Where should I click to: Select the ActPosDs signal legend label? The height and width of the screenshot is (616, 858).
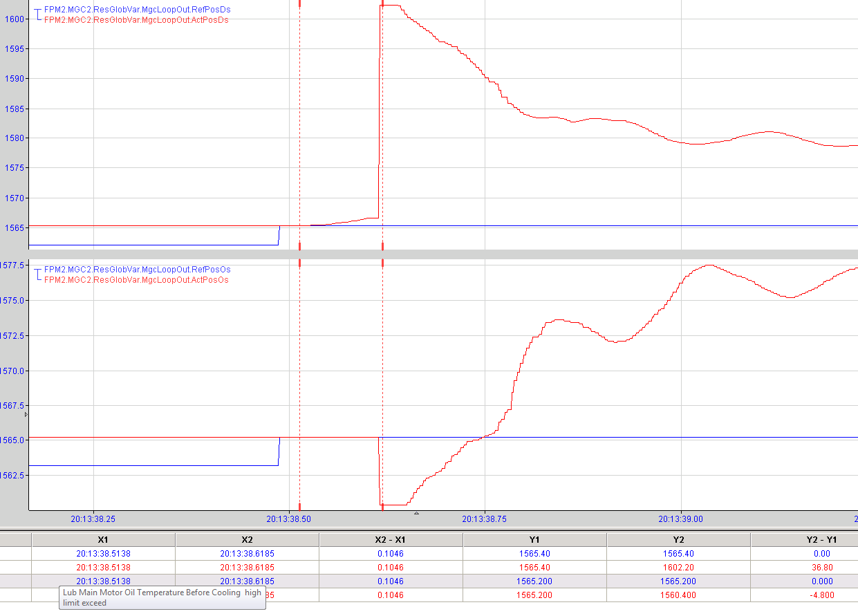tap(136, 20)
